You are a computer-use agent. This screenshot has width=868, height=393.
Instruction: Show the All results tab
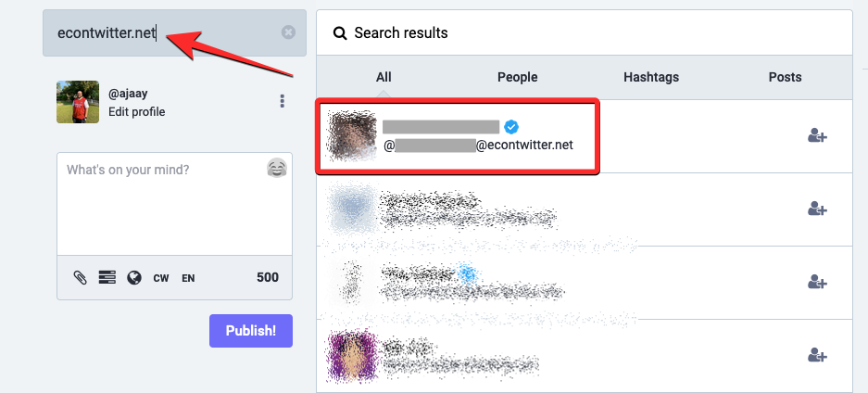click(x=384, y=78)
